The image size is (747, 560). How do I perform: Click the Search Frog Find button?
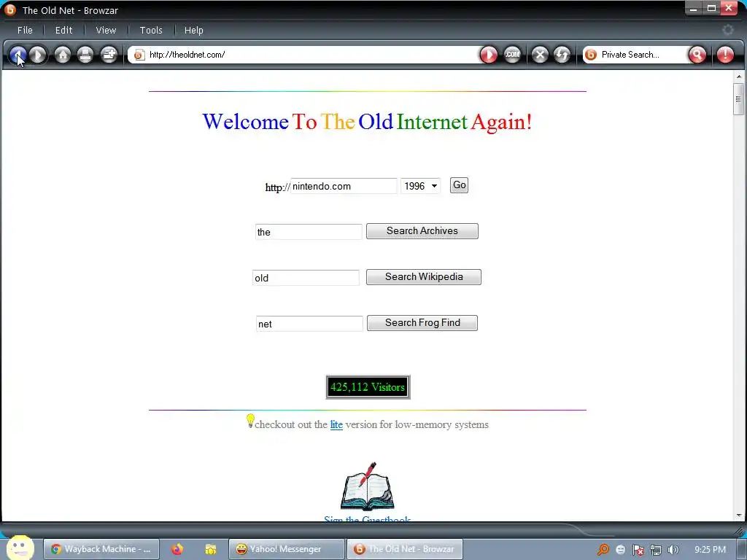click(422, 323)
